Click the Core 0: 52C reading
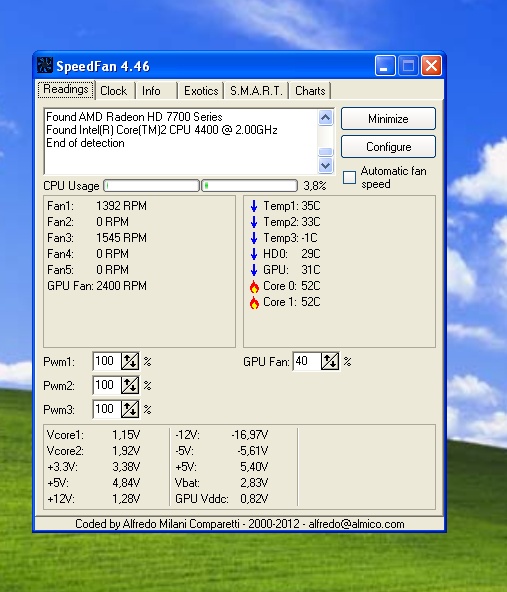The image size is (507, 592). point(291,286)
